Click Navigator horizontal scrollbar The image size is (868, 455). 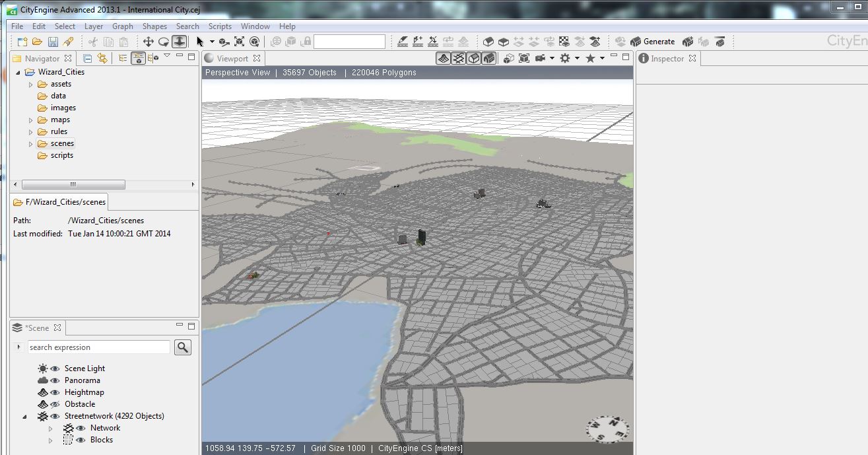pos(73,185)
